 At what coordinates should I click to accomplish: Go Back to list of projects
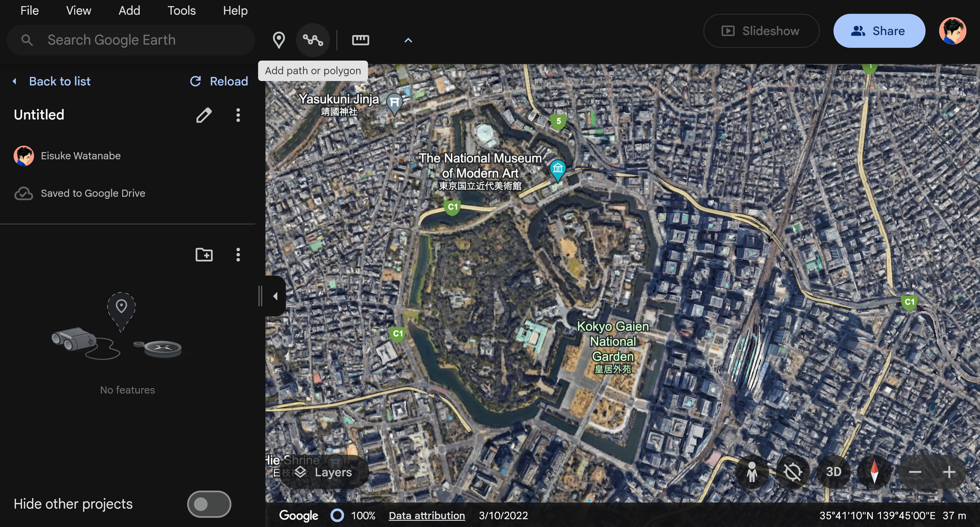click(52, 81)
